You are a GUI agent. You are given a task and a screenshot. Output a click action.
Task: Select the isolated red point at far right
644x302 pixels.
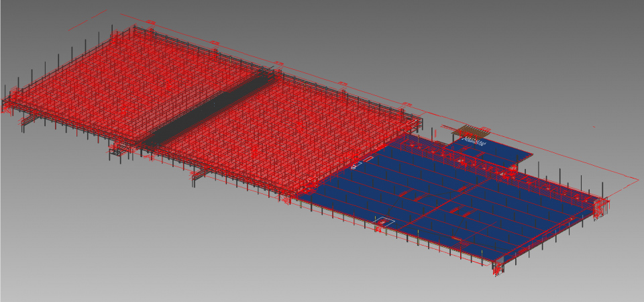click(x=594, y=125)
